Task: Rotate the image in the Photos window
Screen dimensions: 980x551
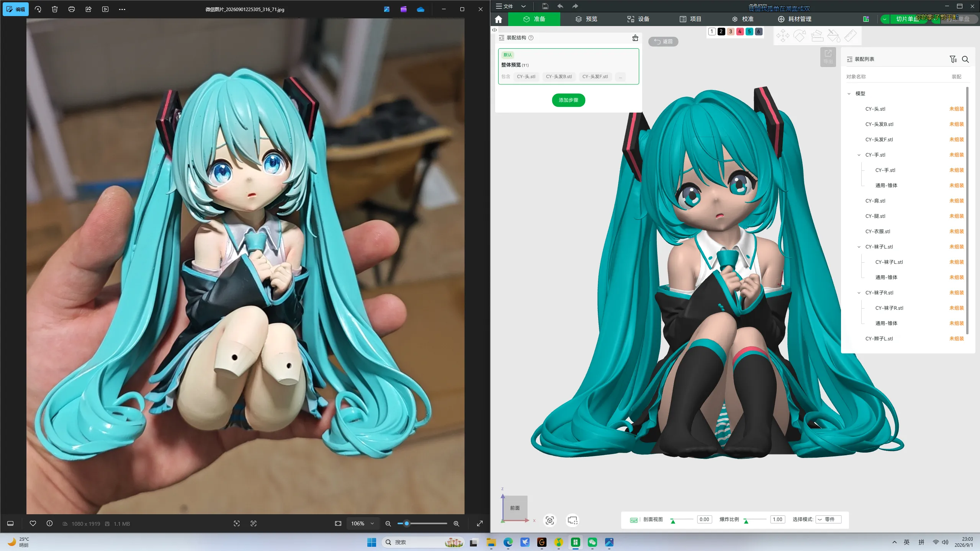Action: (38, 9)
